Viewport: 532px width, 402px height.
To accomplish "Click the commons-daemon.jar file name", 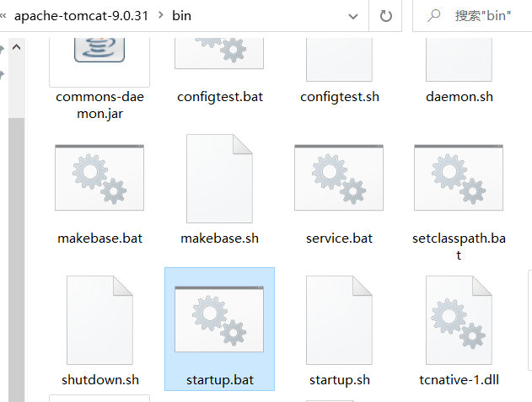I will point(99,105).
